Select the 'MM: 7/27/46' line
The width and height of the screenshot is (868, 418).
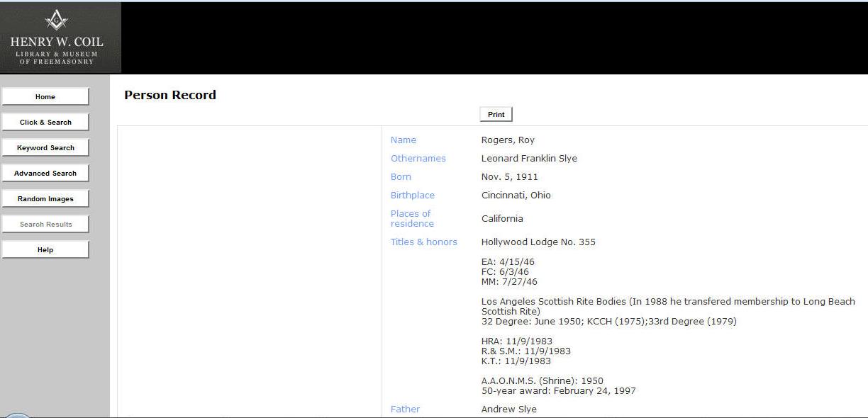tap(509, 282)
